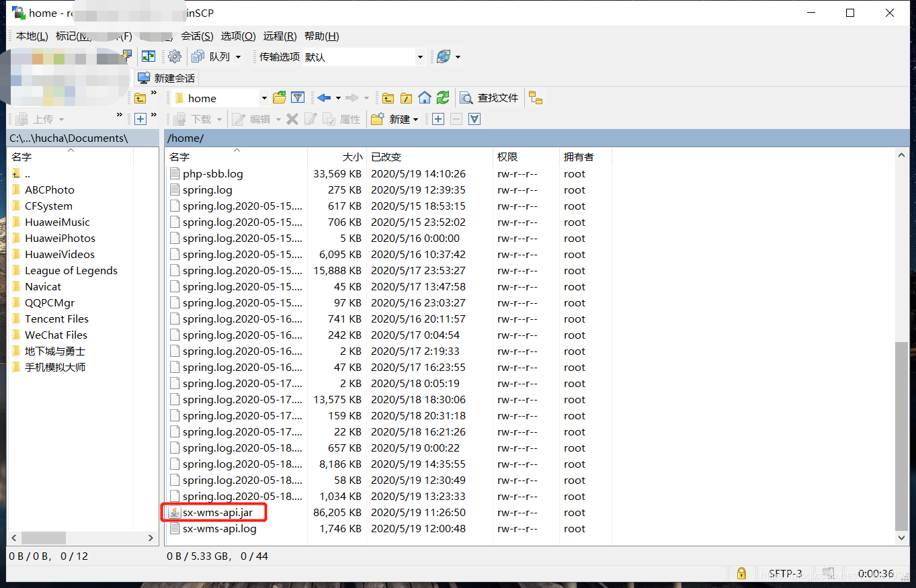Click the remote vertical scrollbar thumb
The height and width of the screenshot is (588, 916).
tap(902, 436)
